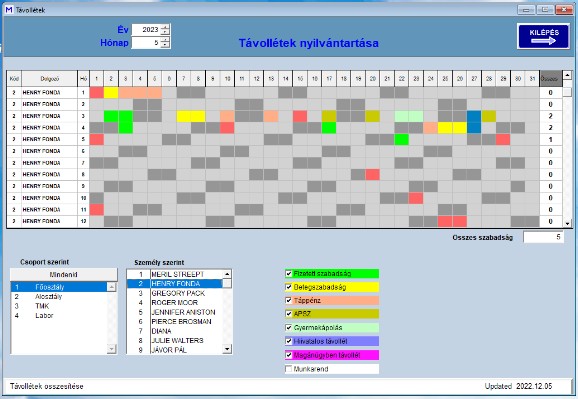Increase the Év year spinner
Screen dimensions: 578x399
point(166,27)
